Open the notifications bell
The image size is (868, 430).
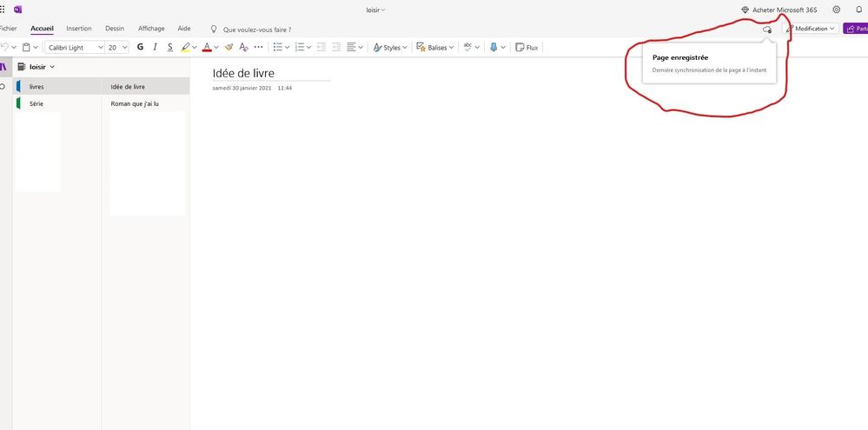(x=859, y=10)
